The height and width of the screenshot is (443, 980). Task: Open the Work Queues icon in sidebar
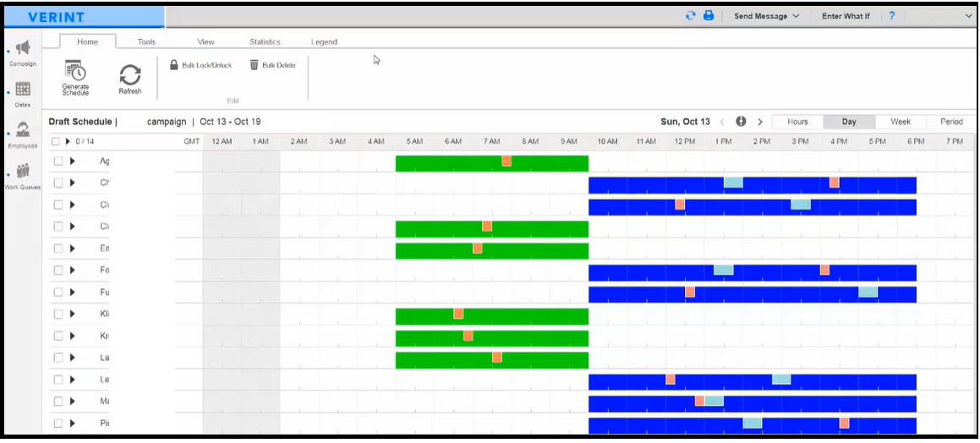tap(23, 170)
